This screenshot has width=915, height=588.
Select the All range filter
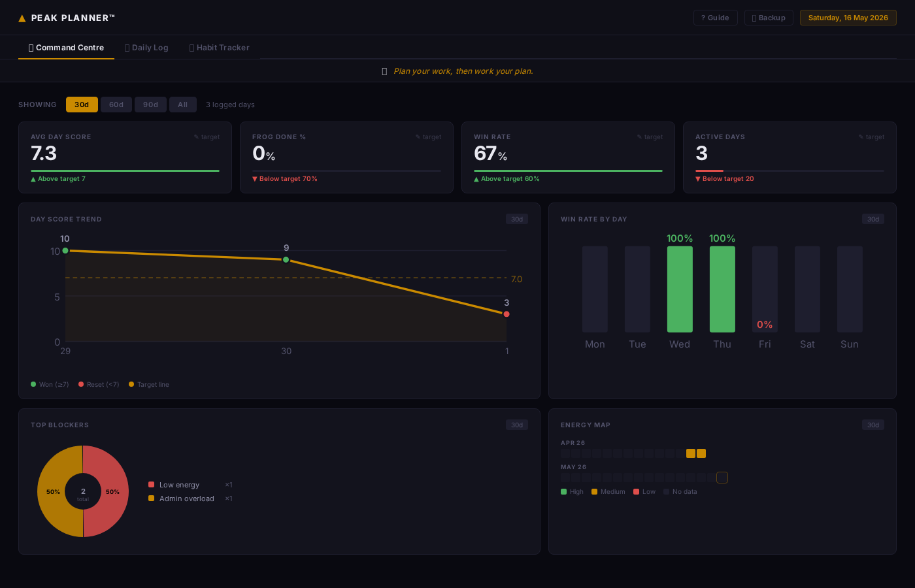coord(183,105)
